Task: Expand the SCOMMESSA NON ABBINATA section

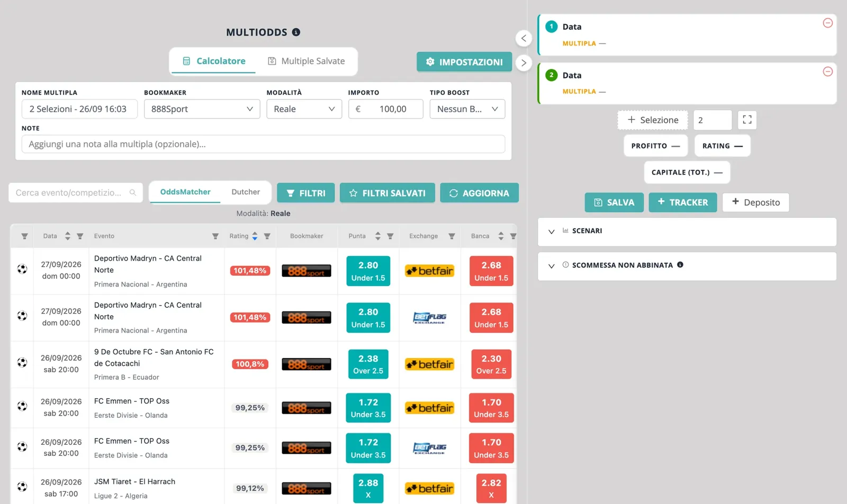Action: coord(687,265)
